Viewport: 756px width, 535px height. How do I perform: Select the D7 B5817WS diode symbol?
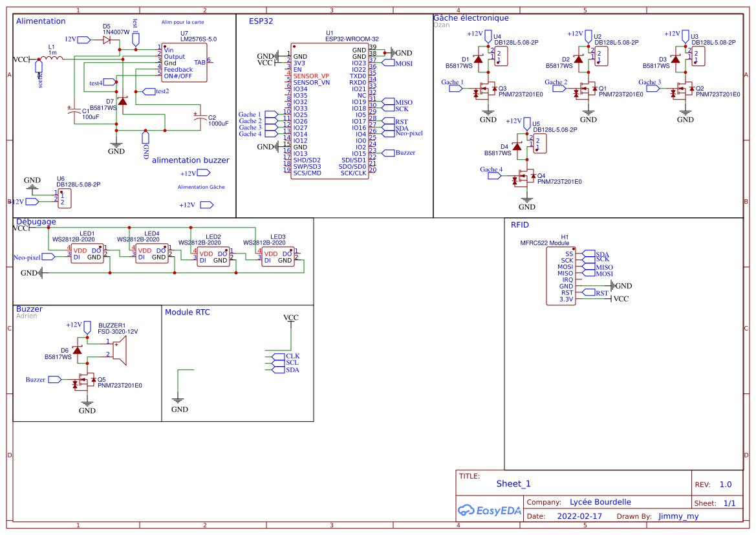pos(122,102)
